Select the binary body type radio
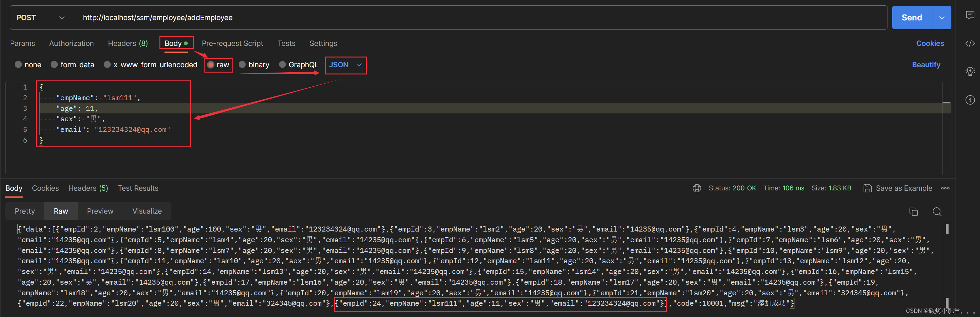The image size is (980, 317). click(x=242, y=65)
